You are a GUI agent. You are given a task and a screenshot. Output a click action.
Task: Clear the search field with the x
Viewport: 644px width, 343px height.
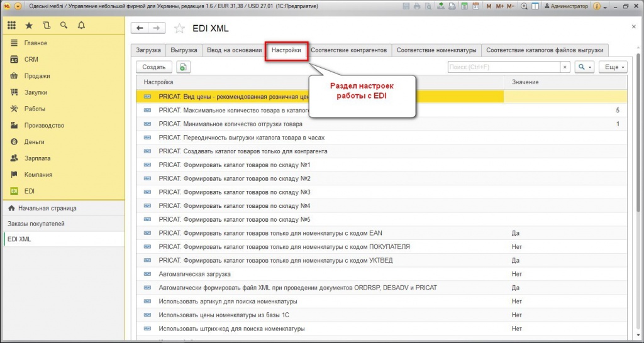[x=565, y=67]
